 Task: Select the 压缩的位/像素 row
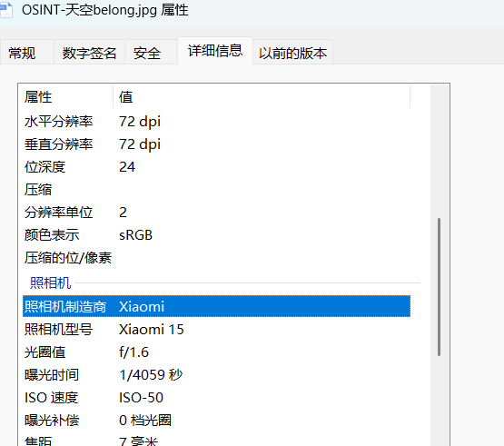tap(216, 258)
